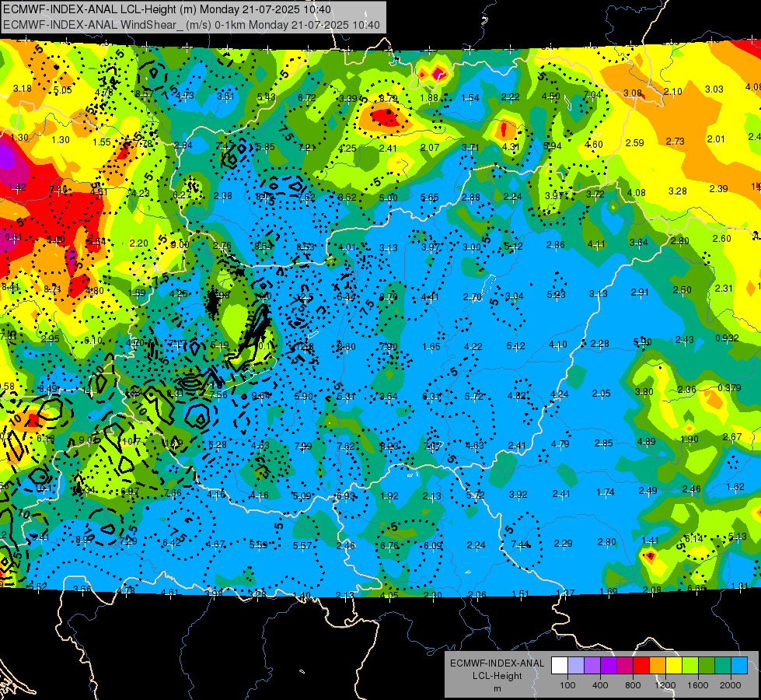The width and height of the screenshot is (761, 700).
Task: Click the wind shear value 1.37
Action: point(565,593)
